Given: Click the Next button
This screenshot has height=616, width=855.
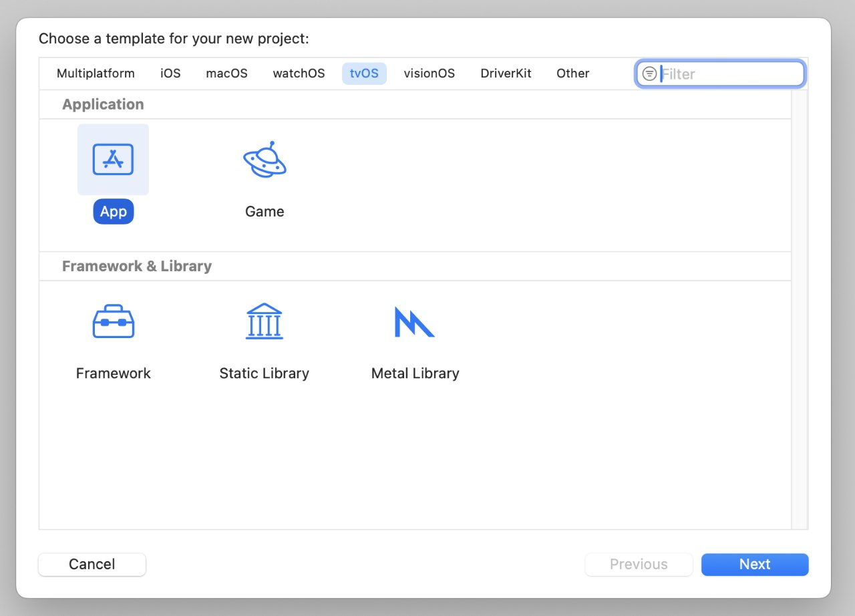Looking at the screenshot, I should click(755, 565).
